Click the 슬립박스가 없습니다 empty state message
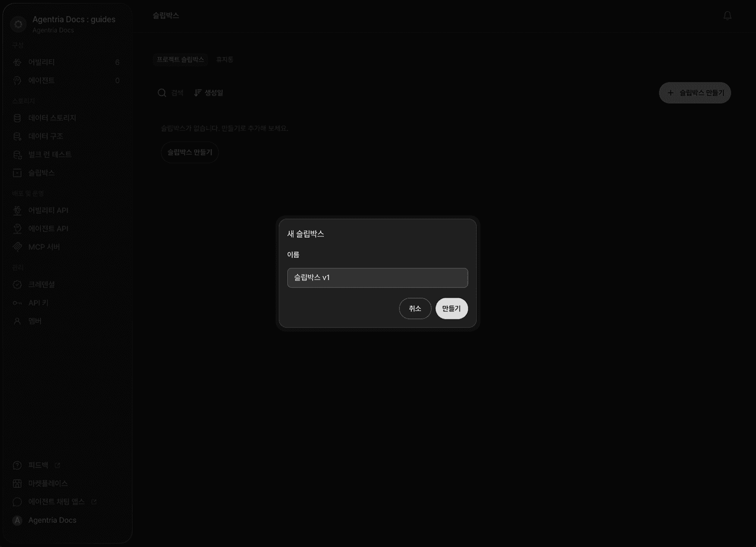The width and height of the screenshot is (756, 547). point(225,128)
